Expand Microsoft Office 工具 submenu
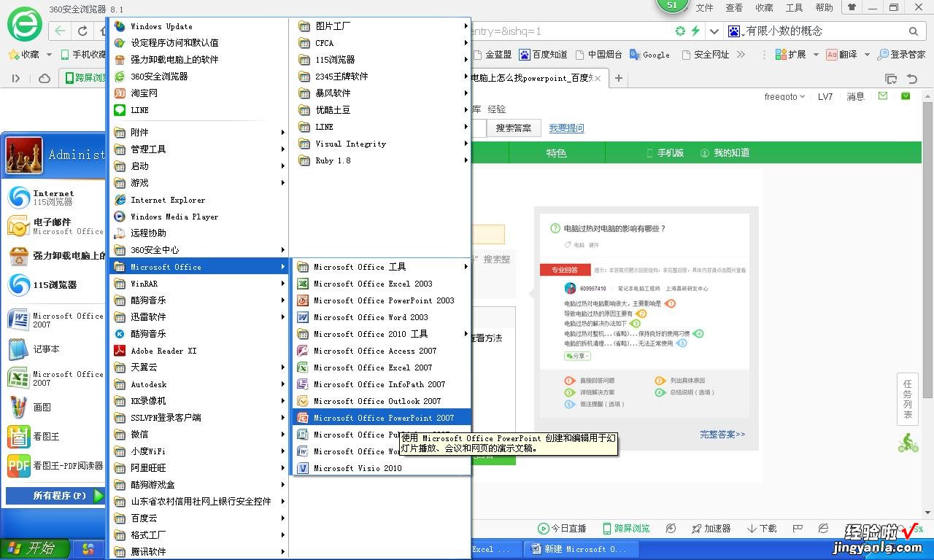Image resolution: width=934 pixels, height=560 pixels. [382, 267]
